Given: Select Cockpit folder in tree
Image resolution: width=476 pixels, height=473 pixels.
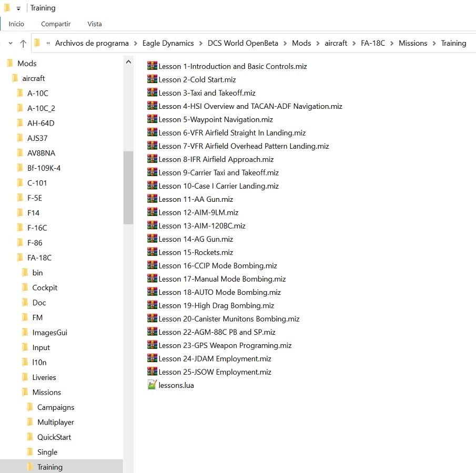Looking at the screenshot, I should [45, 287].
